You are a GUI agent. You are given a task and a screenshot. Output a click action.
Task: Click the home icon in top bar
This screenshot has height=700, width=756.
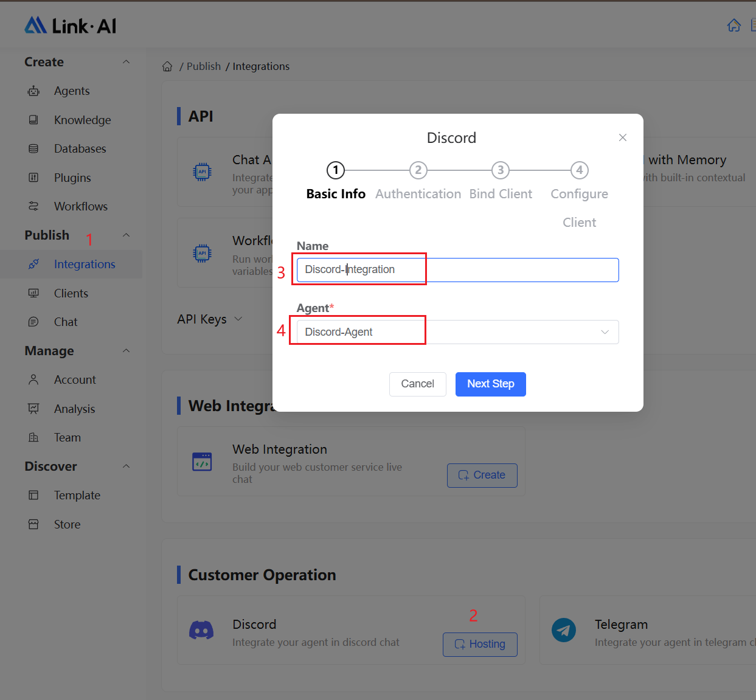[x=734, y=25]
